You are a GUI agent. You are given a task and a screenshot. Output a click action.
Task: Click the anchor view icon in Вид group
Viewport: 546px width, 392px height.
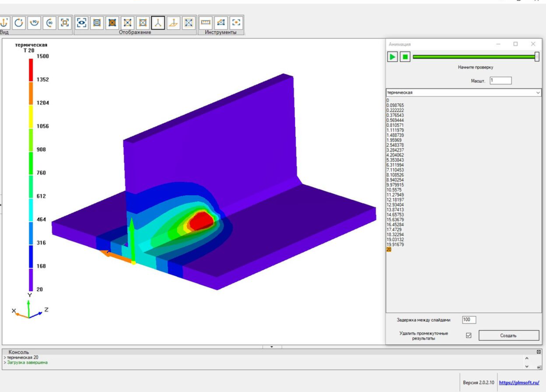coord(4,23)
